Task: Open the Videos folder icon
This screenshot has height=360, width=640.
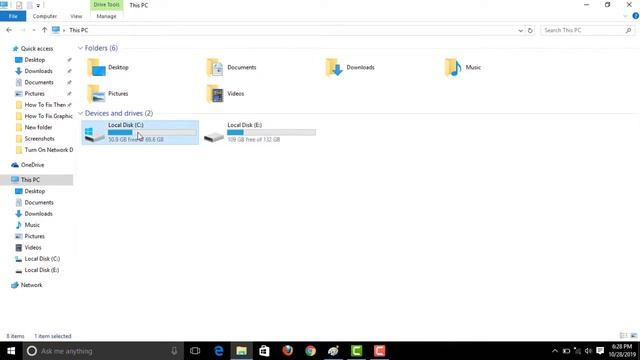Action: pyautogui.click(x=215, y=93)
